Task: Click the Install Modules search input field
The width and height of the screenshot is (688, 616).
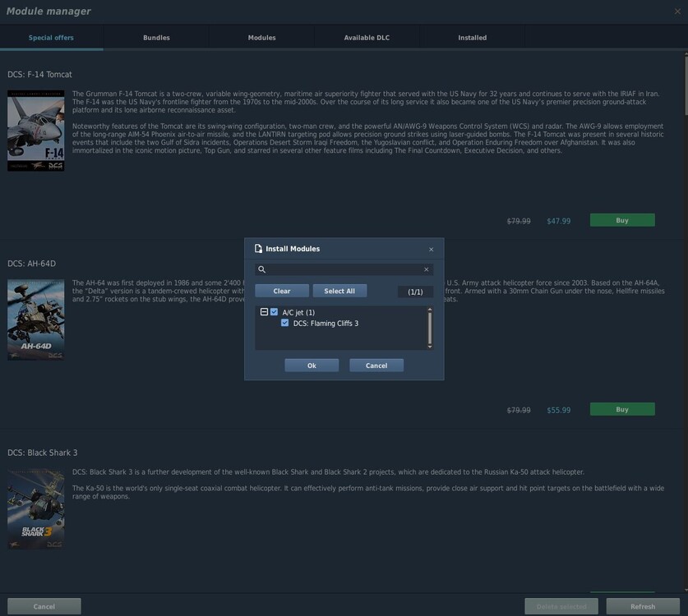Action: click(344, 269)
